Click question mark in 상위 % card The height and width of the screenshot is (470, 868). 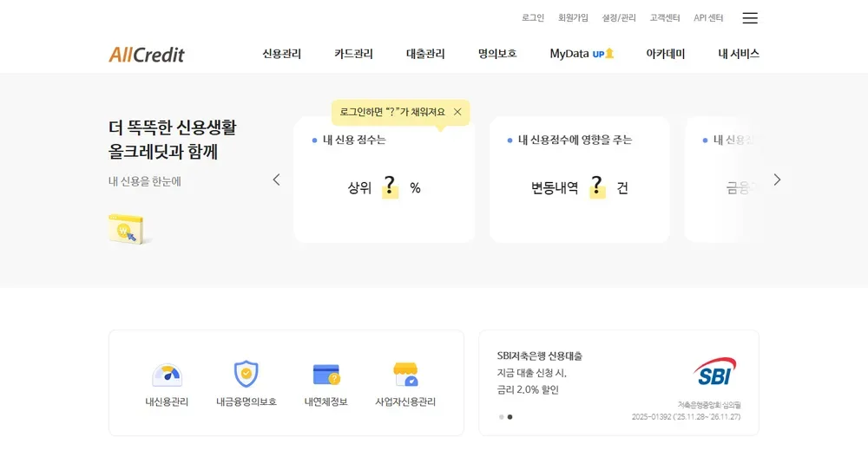[x=390, y=186]
